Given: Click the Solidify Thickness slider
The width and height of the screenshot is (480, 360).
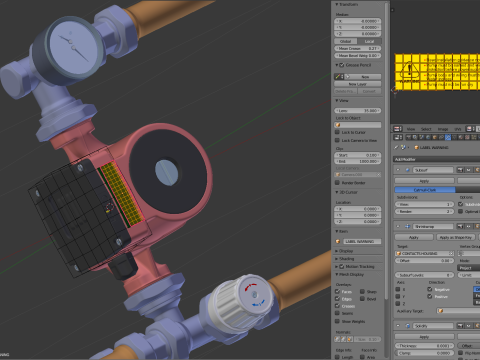Looking at the screenshot, I should point(424,346).
